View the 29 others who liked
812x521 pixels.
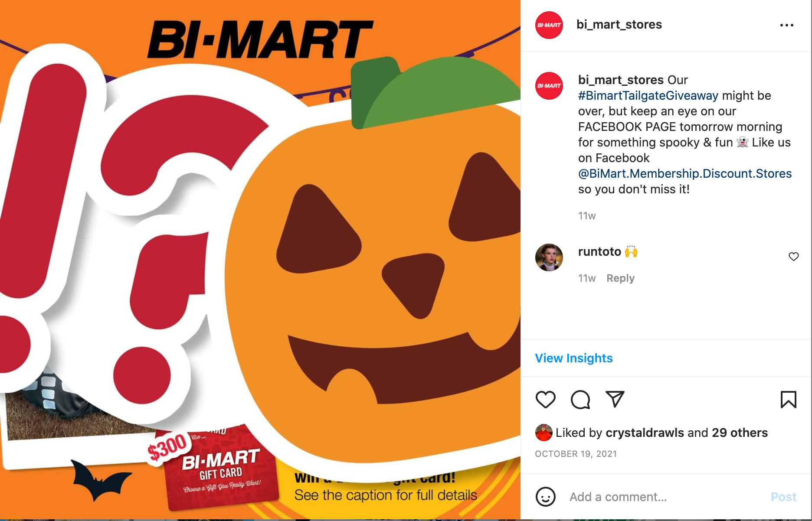[740, 433]
